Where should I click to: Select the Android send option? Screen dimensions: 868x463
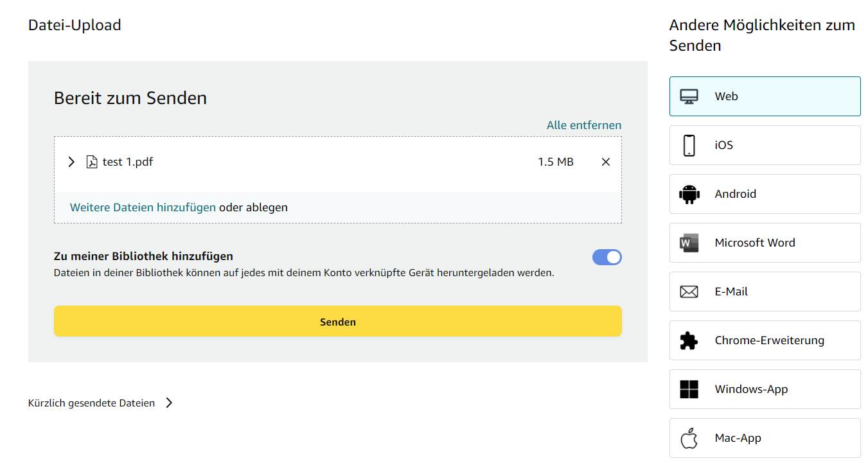point(765,194)
